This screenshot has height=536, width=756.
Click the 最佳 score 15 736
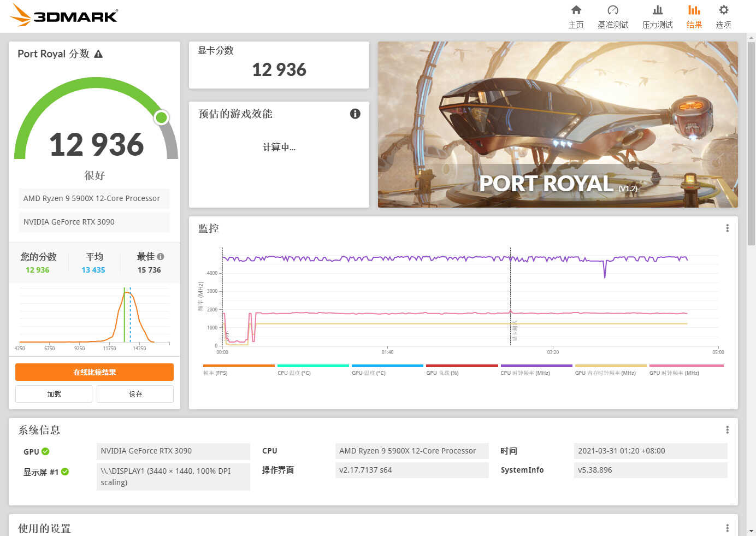click(x=149, y=270)
